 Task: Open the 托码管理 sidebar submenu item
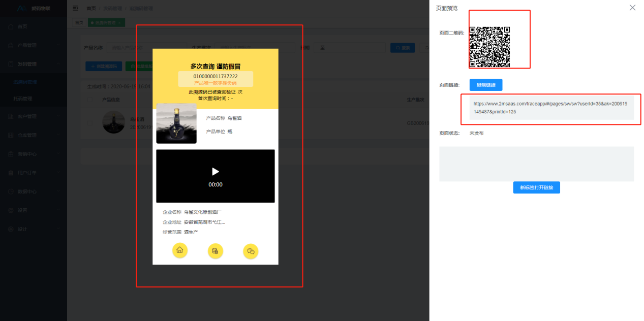point(34,99)
